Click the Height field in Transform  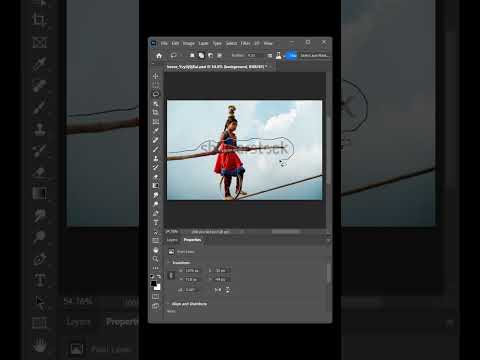(x=192, y=279)
